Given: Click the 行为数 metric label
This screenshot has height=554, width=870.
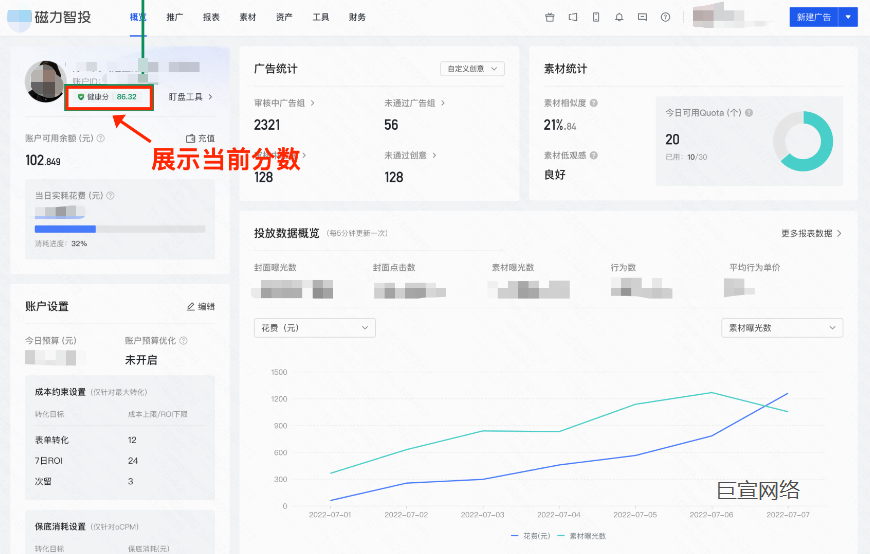Looking at the screenshot, I should 623,268.
